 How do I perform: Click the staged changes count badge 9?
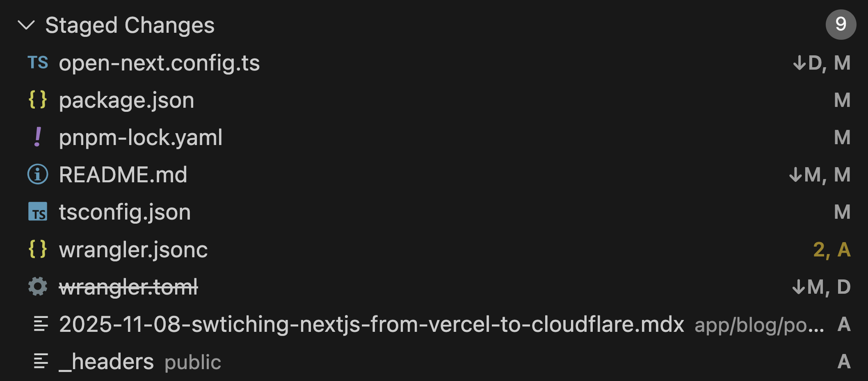(x=841, y=25)
